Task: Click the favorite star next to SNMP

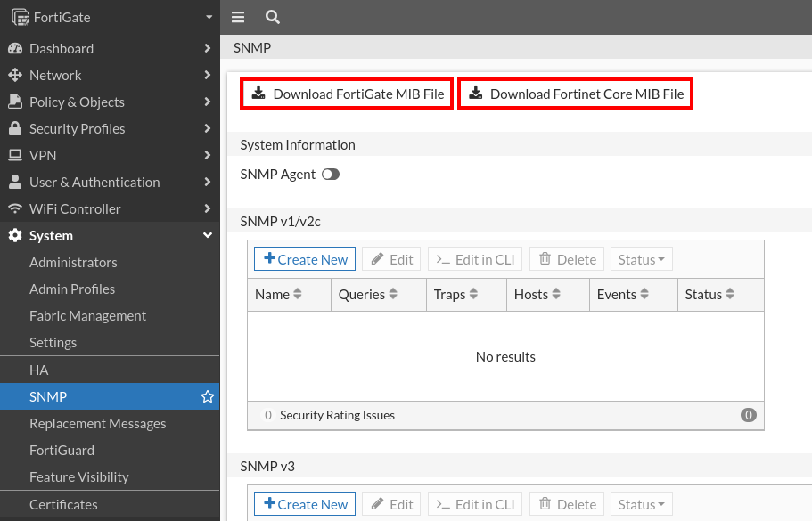Action: 208,396
